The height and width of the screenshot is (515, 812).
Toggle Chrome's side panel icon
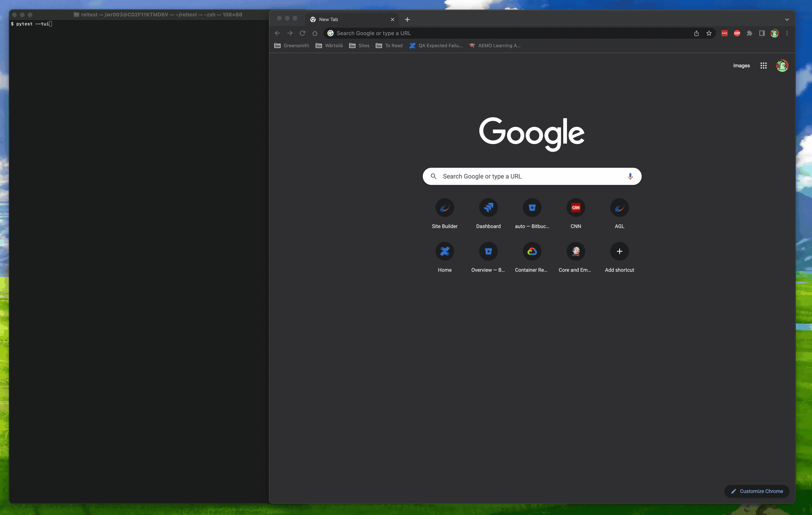click(x=762, y=33)
